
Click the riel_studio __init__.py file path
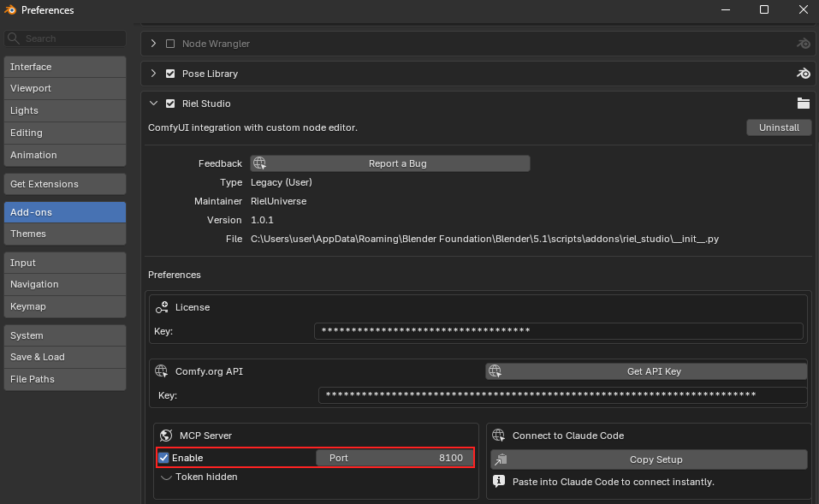tap(484, 239)
